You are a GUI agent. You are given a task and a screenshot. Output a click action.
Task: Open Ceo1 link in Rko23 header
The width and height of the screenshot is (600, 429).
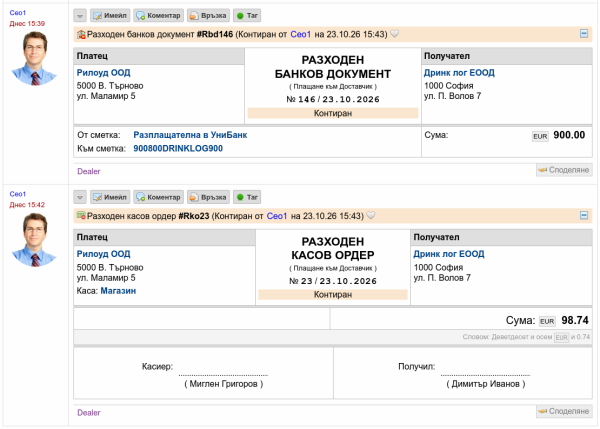pyautogui.click(x=277, y=216)
